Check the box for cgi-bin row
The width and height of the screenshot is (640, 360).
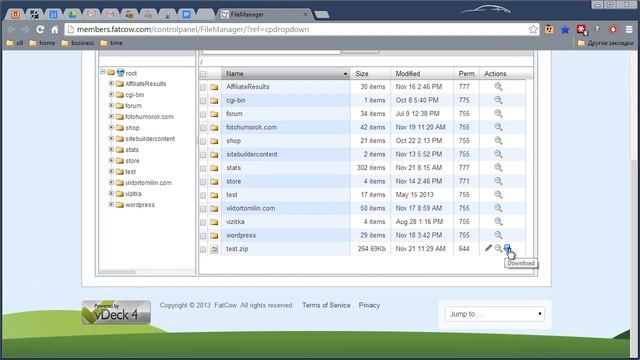(x=203, y=101)
